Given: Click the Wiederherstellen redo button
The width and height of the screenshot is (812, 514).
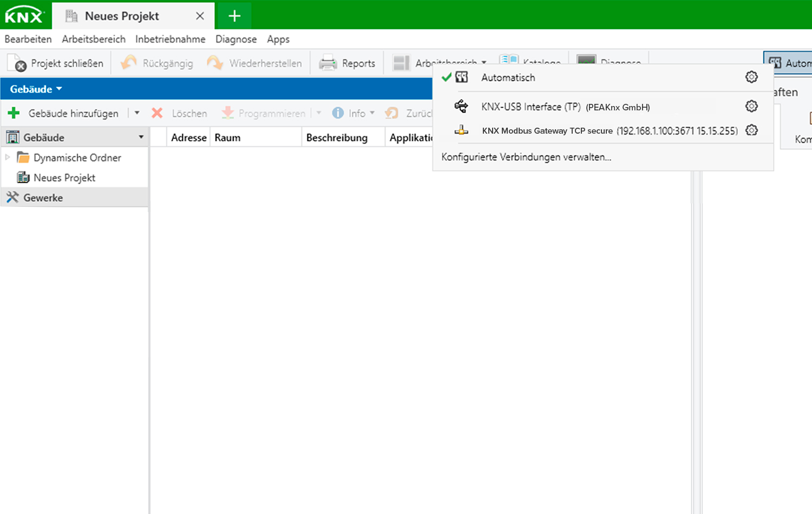Looking at the screenshot, I should [254, 63].
